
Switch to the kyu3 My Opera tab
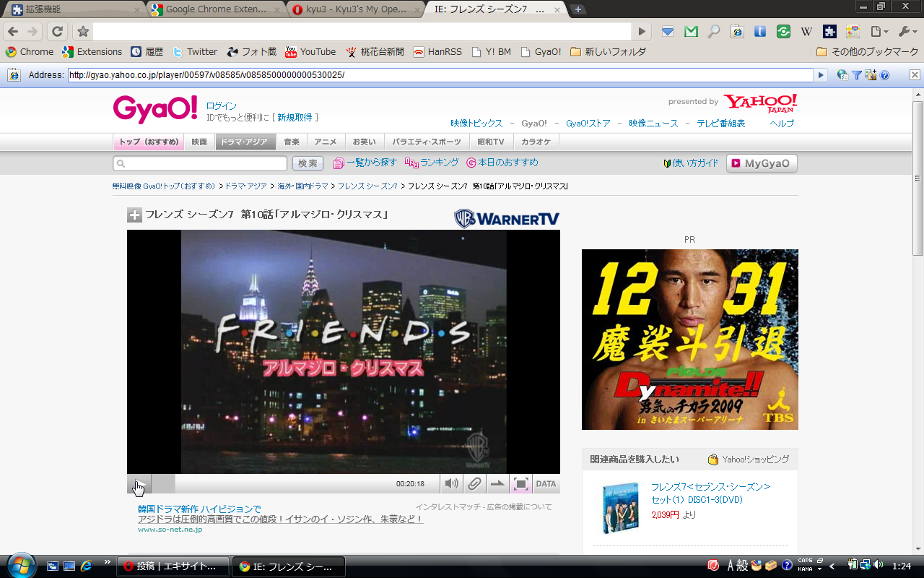[354, 9]
